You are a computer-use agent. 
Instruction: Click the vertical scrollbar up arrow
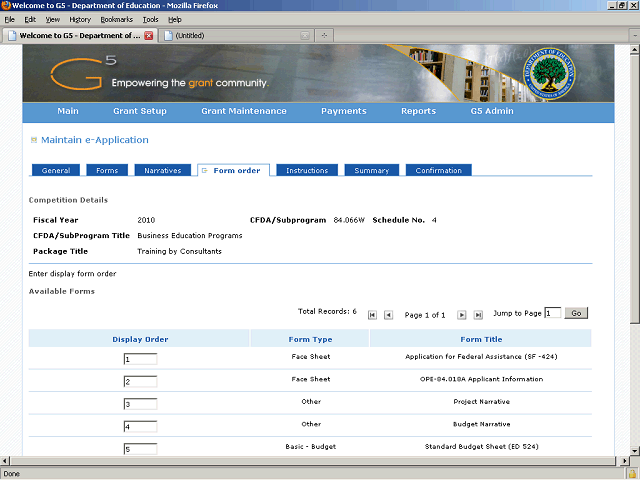coord(635,50)
